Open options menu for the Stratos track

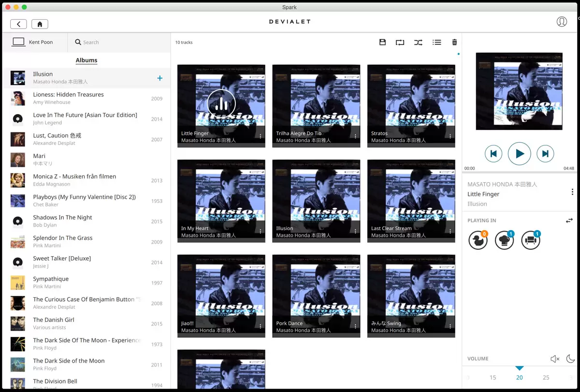[450, 137]
